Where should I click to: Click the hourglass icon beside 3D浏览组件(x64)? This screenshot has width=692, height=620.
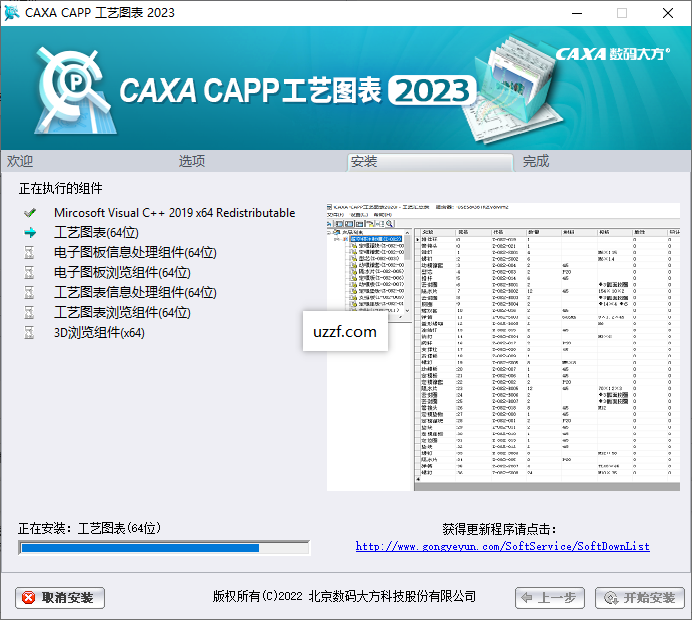[29, 333]
